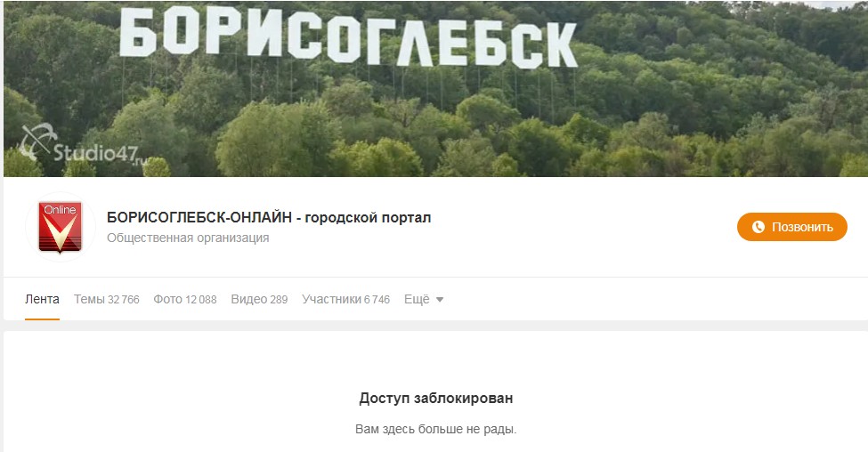Open the red Online group avatar
Image resolution: width=868 pixels, height=452 pixels.
[61, 227]
